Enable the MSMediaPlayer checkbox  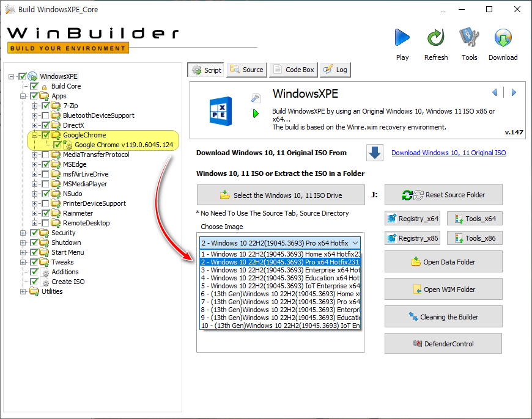coord(45,184)
